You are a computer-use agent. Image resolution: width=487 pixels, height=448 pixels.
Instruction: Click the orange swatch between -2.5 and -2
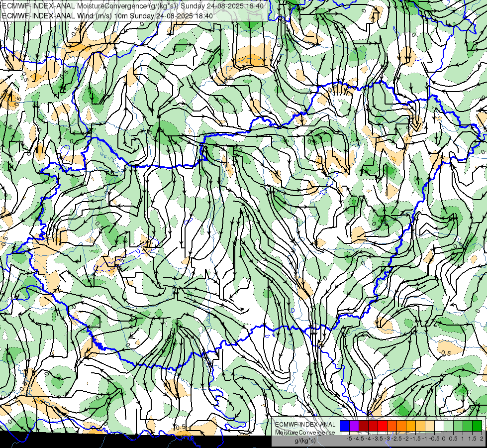click(x=401, y=426)
